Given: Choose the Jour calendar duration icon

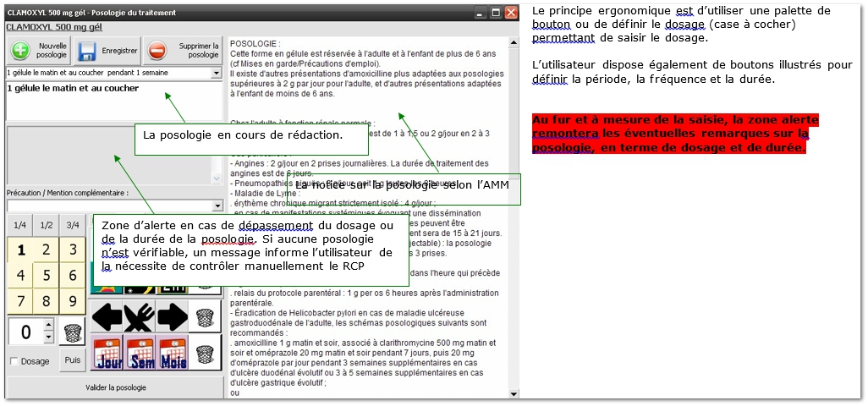Looking at the screenshot, I should coord(107,353).
